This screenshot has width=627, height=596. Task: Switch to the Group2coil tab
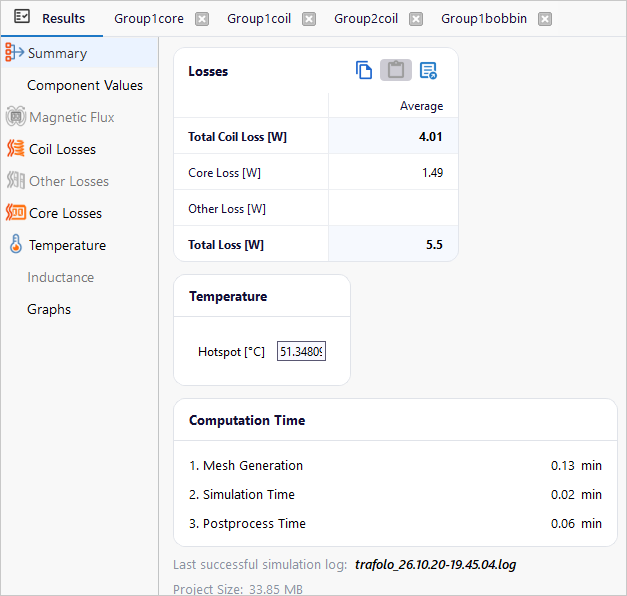point(366,19)
